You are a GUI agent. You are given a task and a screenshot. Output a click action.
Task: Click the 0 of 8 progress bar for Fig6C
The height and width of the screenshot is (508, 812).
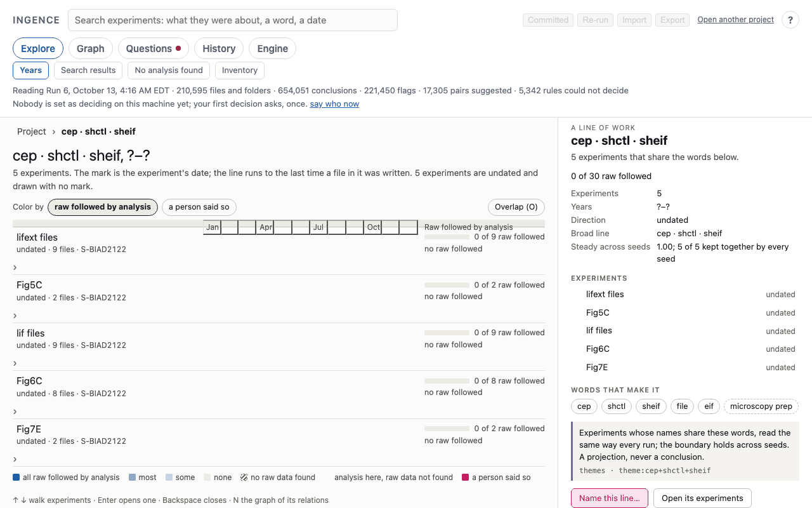(447, 381)
